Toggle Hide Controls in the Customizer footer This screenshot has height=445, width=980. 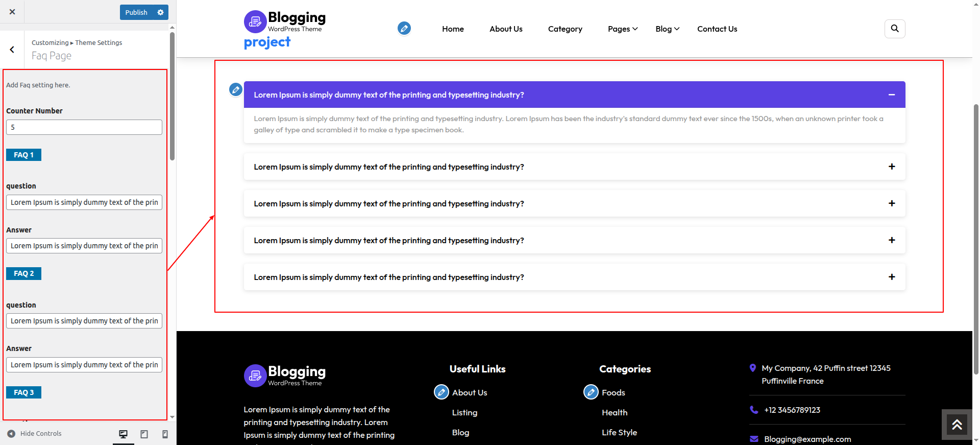pos(35,434)
